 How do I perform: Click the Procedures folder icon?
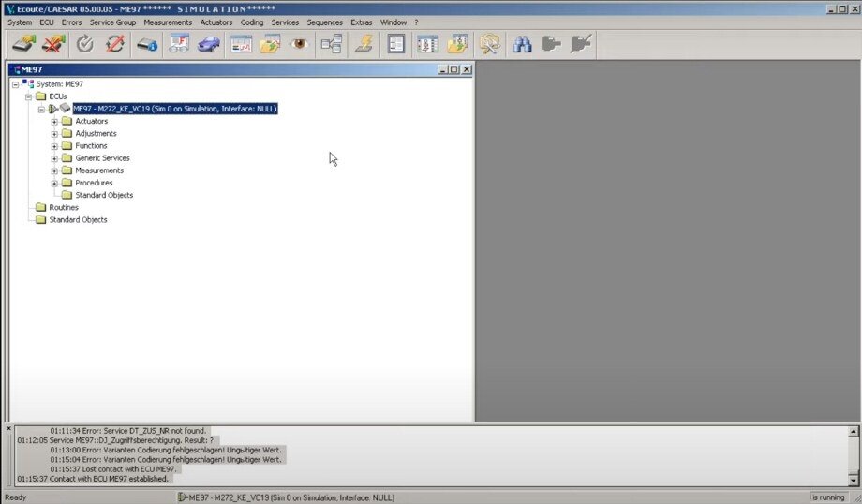(67, 183)
